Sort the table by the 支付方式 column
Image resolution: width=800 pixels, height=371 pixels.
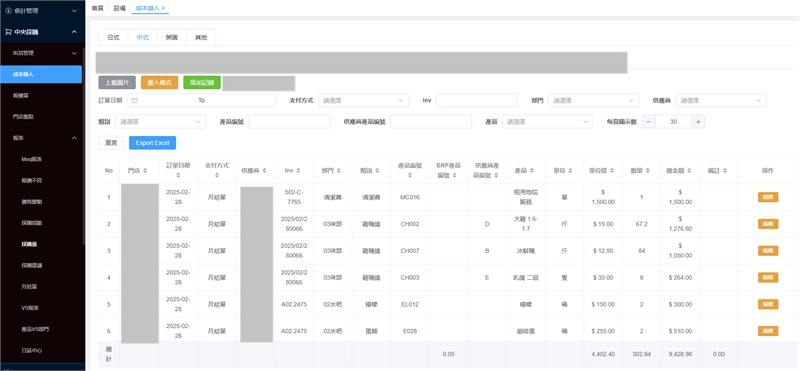click(217, 176)
